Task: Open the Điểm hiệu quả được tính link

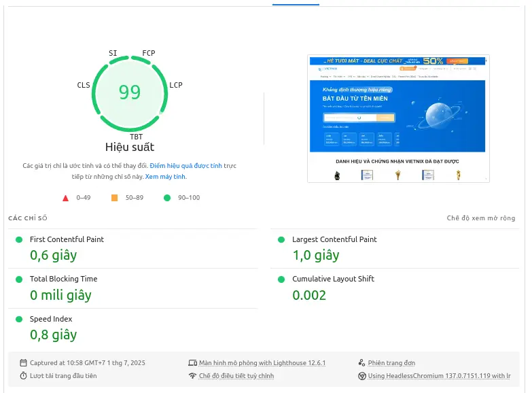Action: (x=185, y=166)
